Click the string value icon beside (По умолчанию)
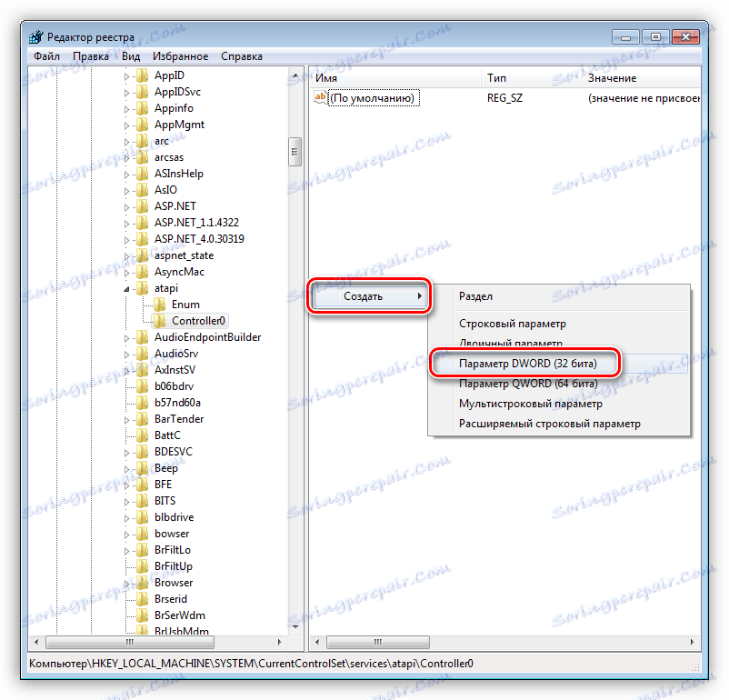729x700 pixels. pos(321,97)
